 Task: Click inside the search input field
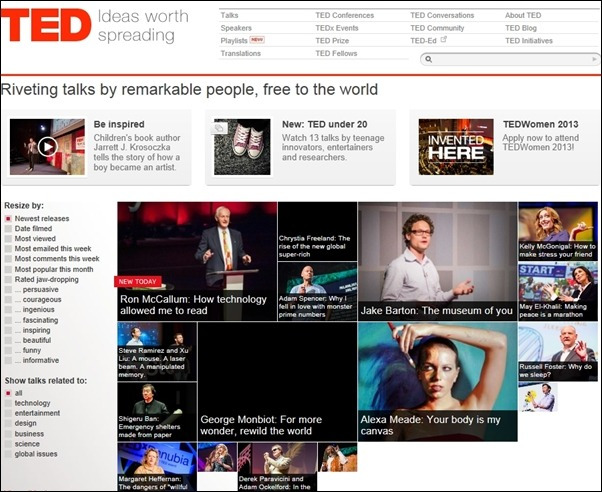click(511, 59)
